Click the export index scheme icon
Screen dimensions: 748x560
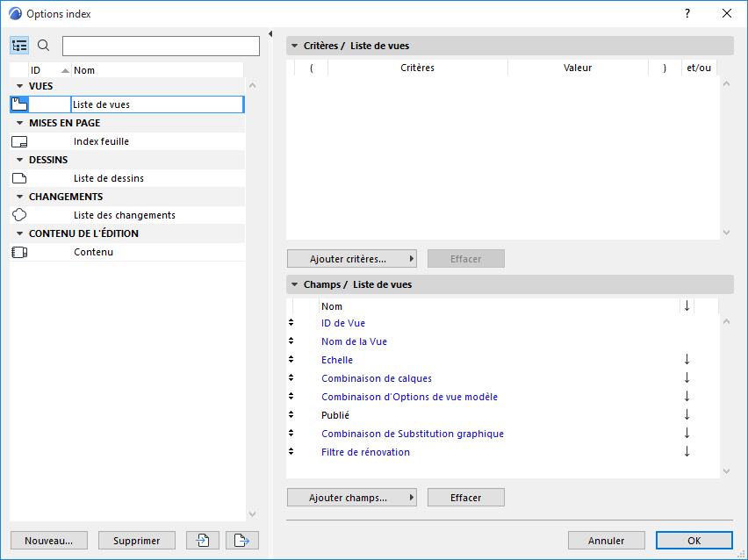click(x=241, y=540)
